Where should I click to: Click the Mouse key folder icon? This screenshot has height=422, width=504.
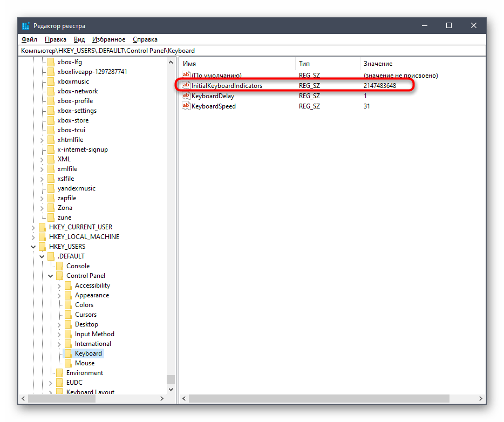(68, 363)
